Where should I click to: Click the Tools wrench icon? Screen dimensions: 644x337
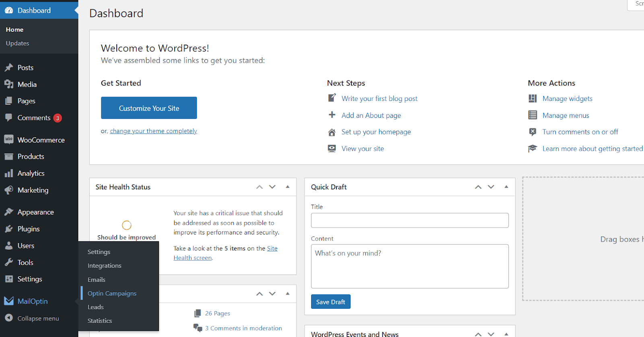click(x=9, y=262)
